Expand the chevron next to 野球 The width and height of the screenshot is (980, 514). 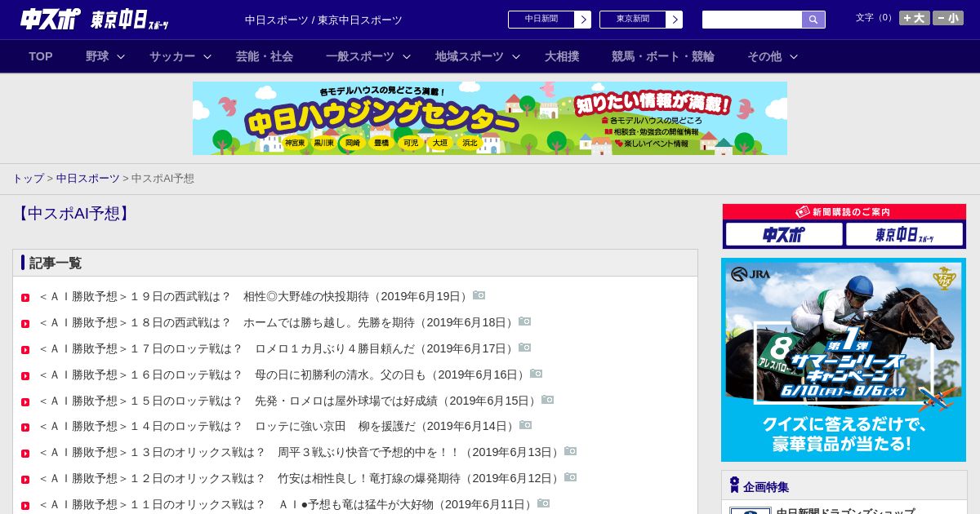[x=121, y=56]
